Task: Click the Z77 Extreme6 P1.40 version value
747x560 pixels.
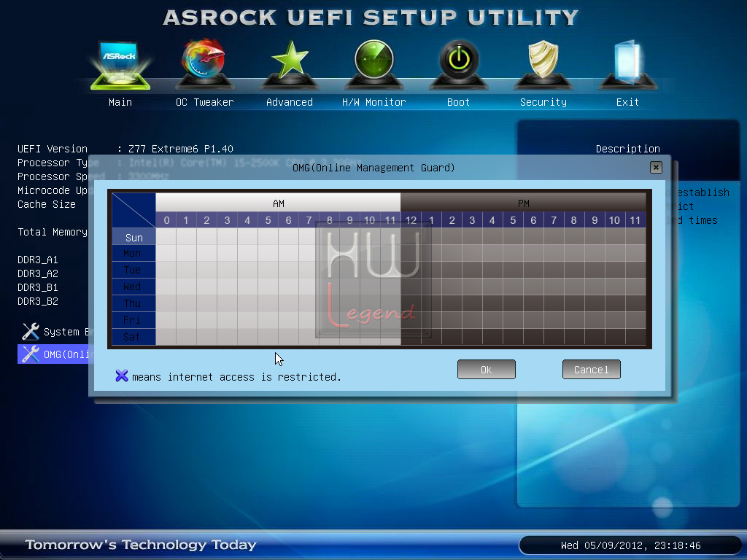Action: (181, 149)
